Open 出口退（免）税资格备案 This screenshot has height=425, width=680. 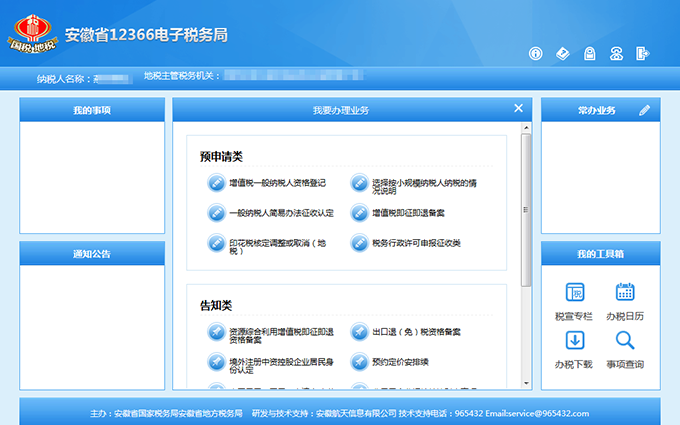pos(414,332)
